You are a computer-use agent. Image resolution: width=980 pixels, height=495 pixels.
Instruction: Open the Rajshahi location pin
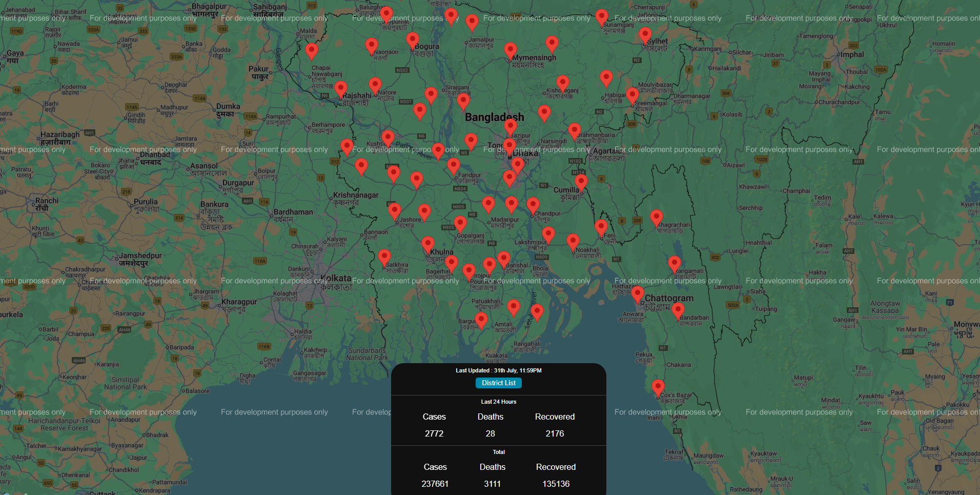click(341, 89)
